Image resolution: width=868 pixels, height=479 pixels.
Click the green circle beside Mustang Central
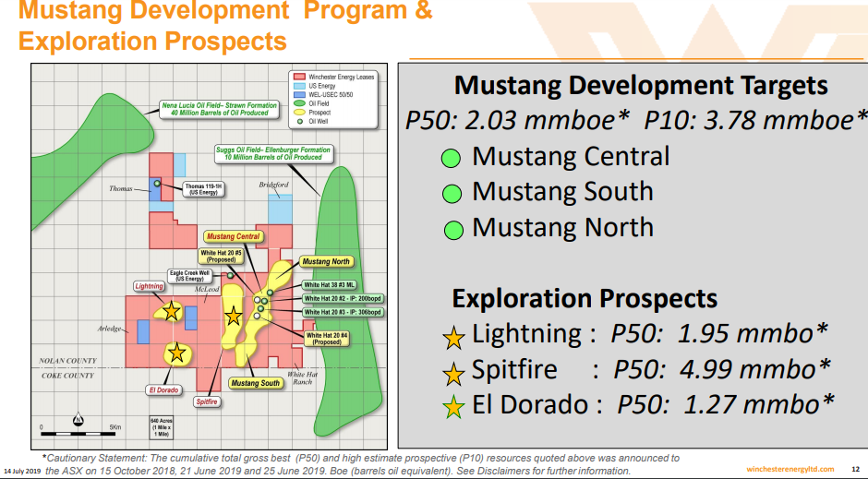(x=451, y=158)
